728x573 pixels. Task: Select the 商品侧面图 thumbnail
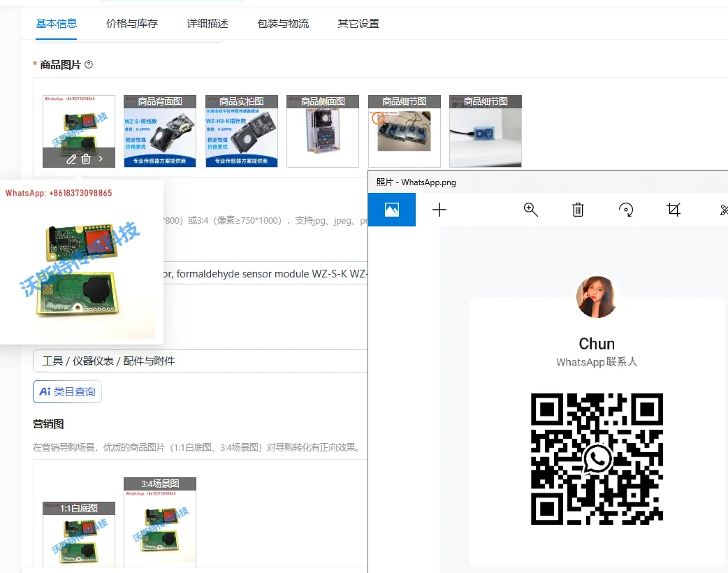click(x=323, y=131)
